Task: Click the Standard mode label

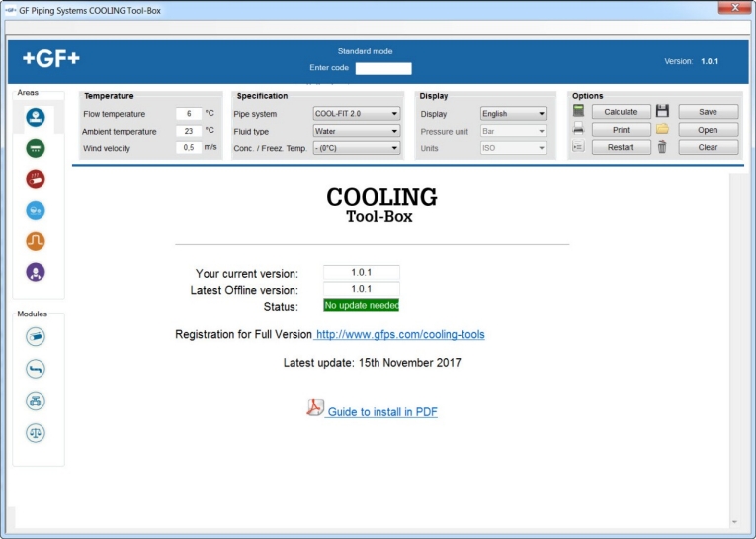Action: 365,51
